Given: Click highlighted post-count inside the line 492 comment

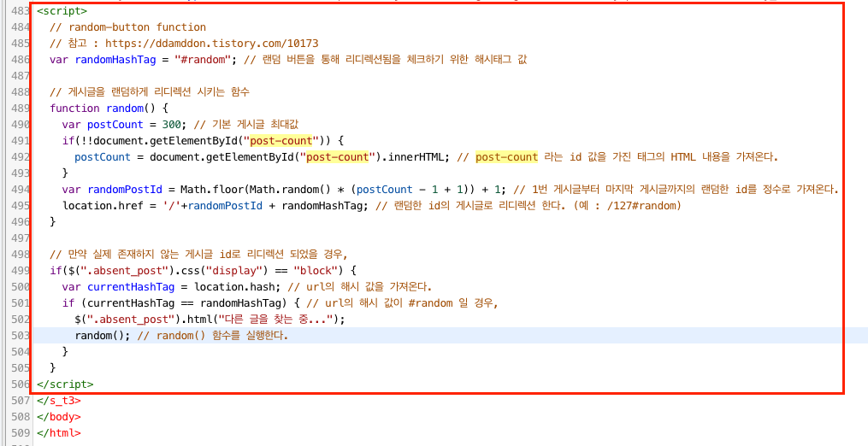Looking at the screenshot, I should pos(506,156).
